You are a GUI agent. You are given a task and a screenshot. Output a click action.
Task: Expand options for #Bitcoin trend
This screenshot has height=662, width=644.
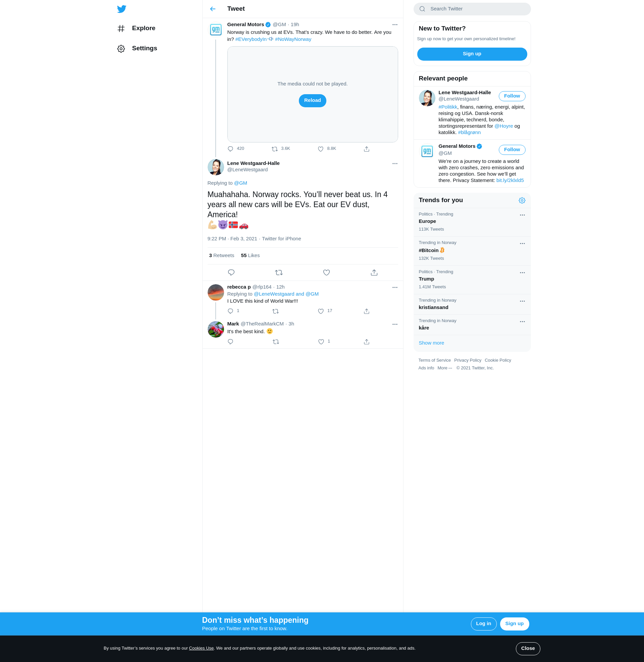tap(522, 243)
